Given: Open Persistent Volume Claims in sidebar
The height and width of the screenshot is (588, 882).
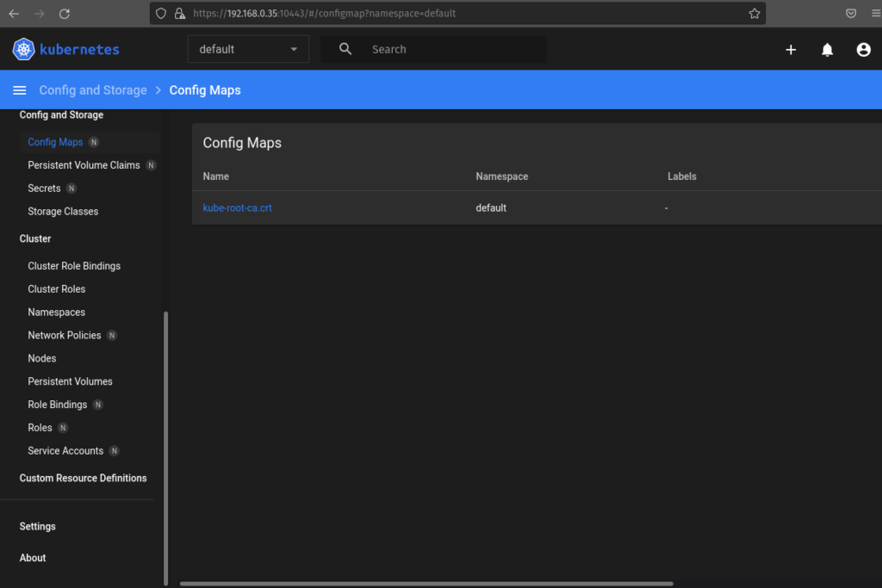Looking at the screenshot, I should click(x=84, y=165).
